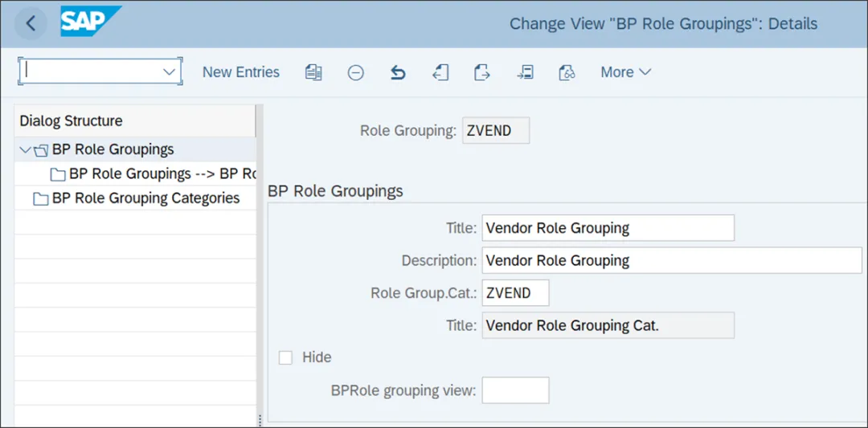Click the first Title field, Vendor Role Grouping
The width and height of the screenshot is (868, 428).
click(x=608, y=228)
